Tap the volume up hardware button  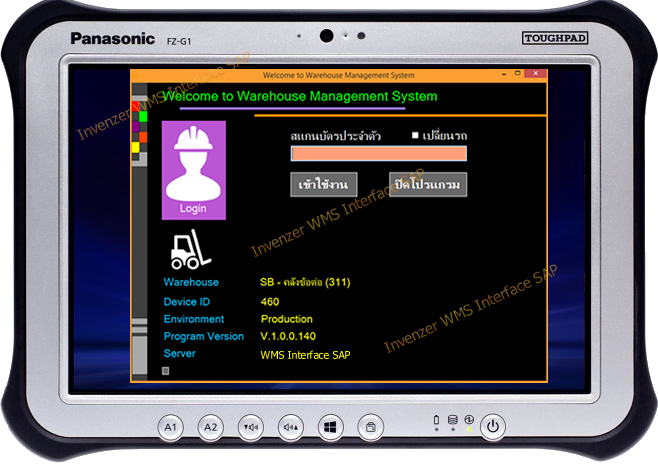pyautogui.click(x=290, y=427)
